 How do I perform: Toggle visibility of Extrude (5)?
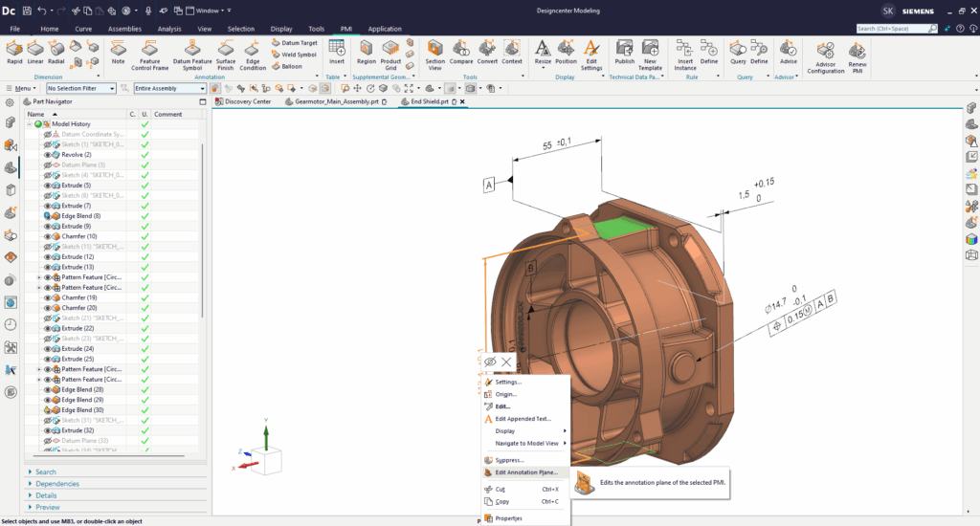point(48,186)
